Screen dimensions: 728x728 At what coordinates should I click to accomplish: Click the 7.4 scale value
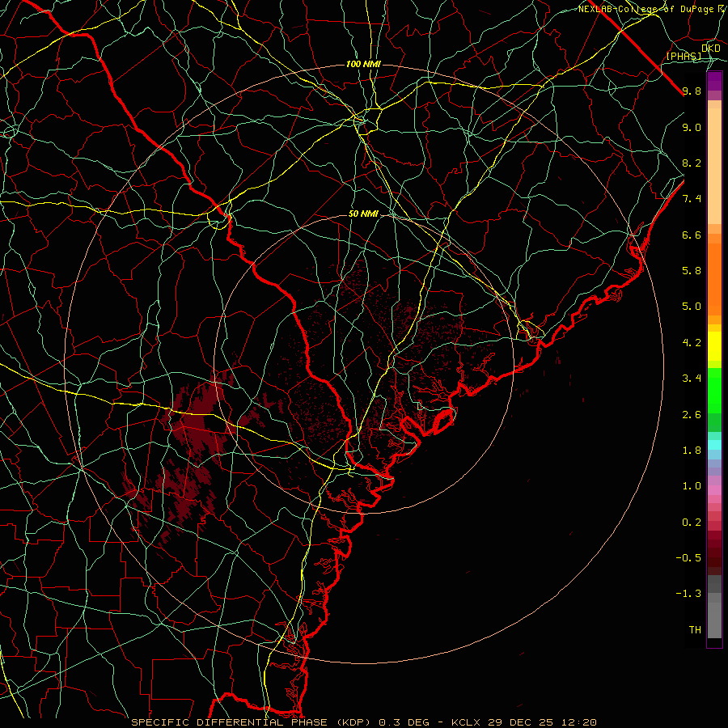(692, 199)
